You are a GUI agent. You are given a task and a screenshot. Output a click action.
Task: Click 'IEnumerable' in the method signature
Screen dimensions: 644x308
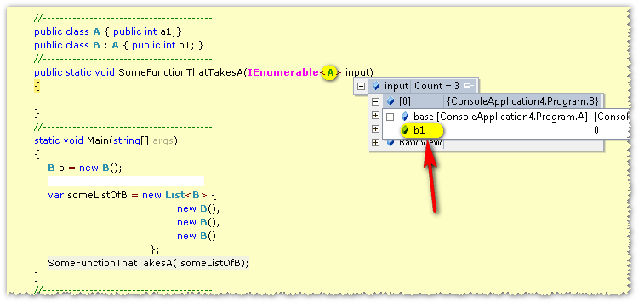(283, 72)
